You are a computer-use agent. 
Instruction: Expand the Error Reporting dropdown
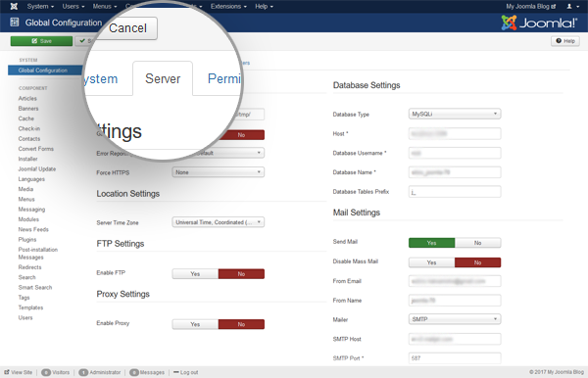218,153
